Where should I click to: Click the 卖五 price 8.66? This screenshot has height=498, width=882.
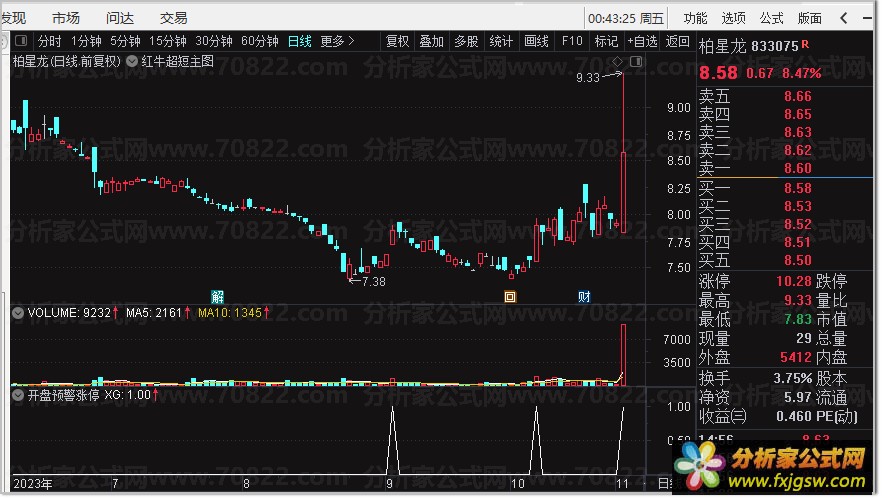click(798, 96)
